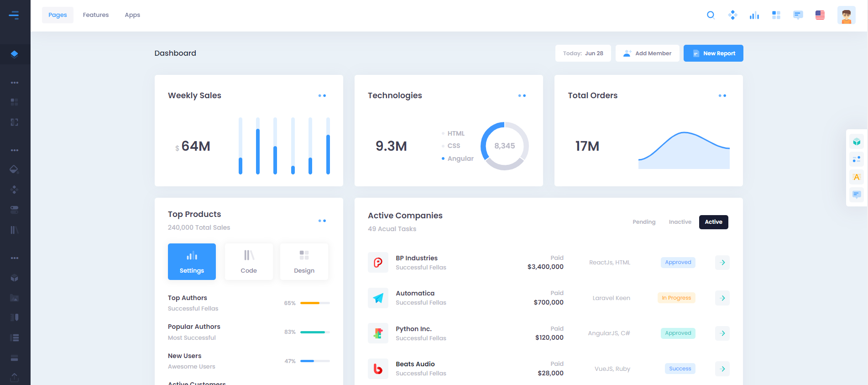This screenshot has height=385, width=868.
Task: Open Python Inc. row arrow
Action: coord(722,333)
